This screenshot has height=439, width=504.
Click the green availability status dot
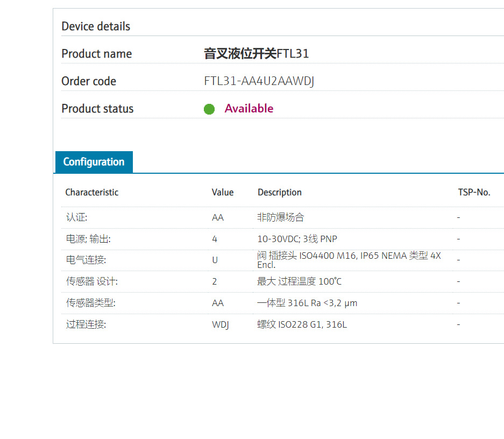(209, 109)
